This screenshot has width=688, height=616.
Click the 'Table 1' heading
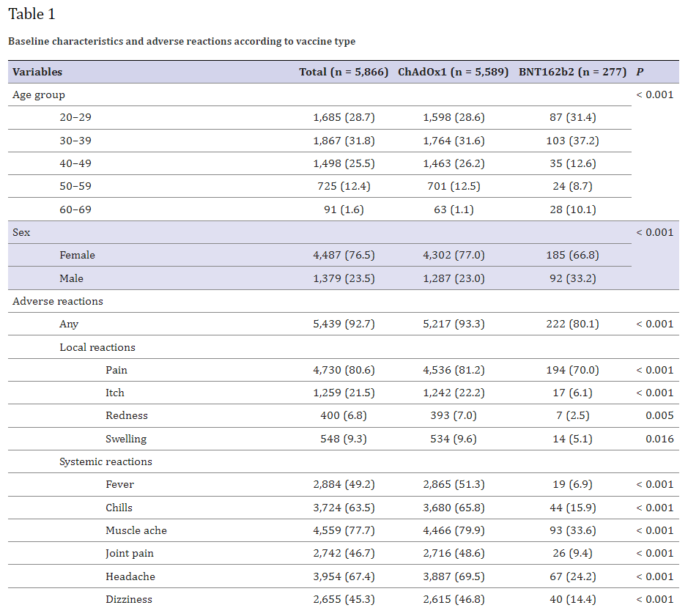[x=32, y=14]
